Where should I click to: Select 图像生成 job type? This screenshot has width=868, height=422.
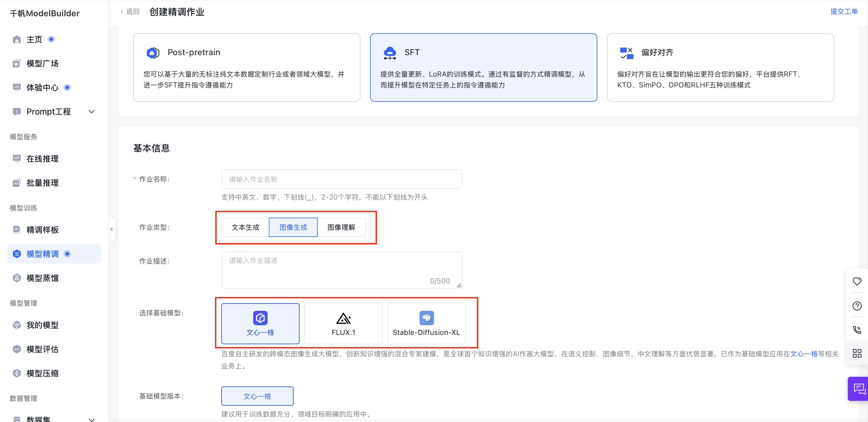coord(293,227)
